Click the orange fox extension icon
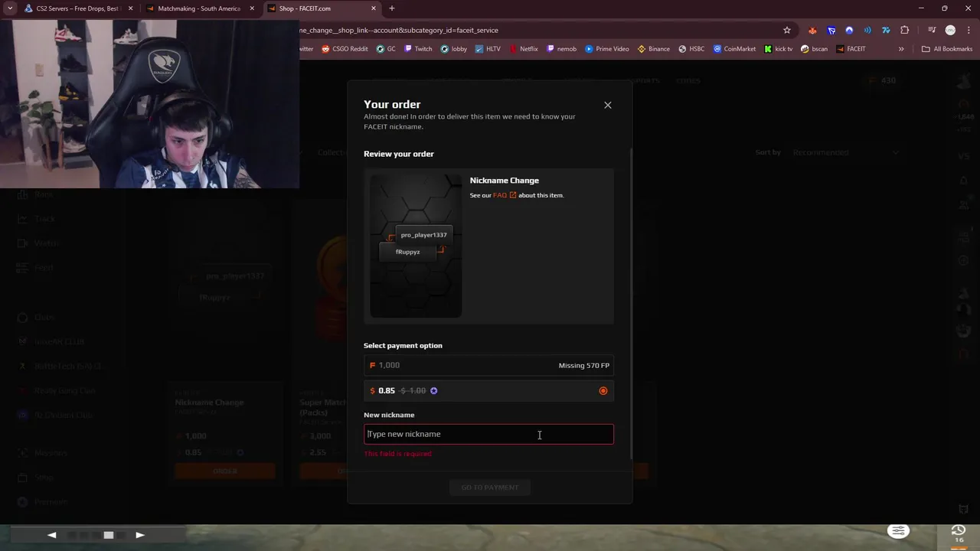Image resolution: width=980 pixels, height=551 pixels. 812,31
